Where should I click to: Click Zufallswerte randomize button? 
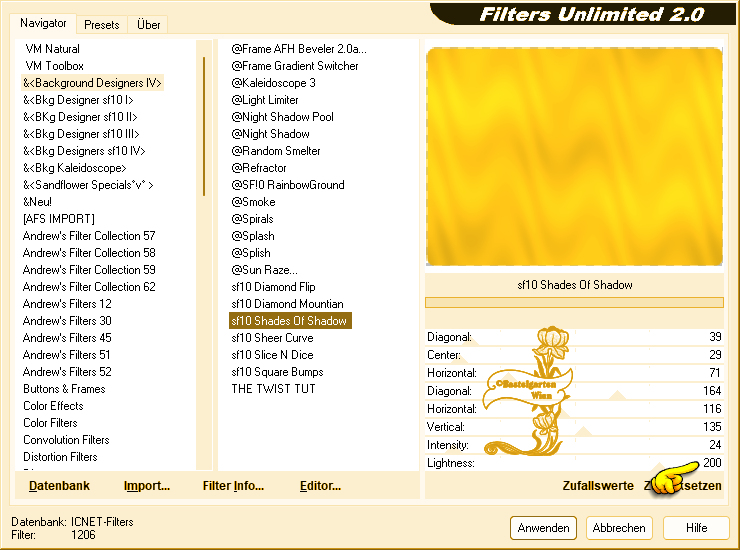pos(598,485)
